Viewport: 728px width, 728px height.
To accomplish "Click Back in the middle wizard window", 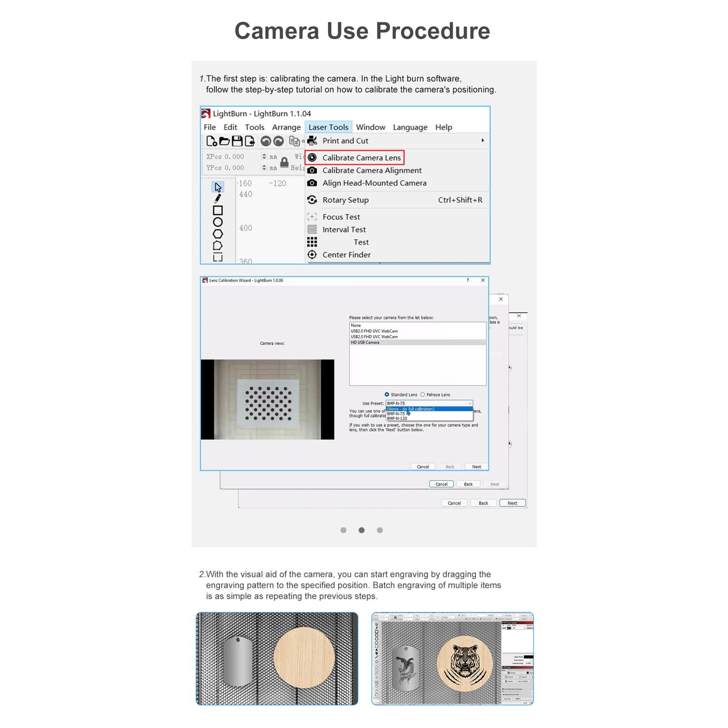I will tap(468, 484).
